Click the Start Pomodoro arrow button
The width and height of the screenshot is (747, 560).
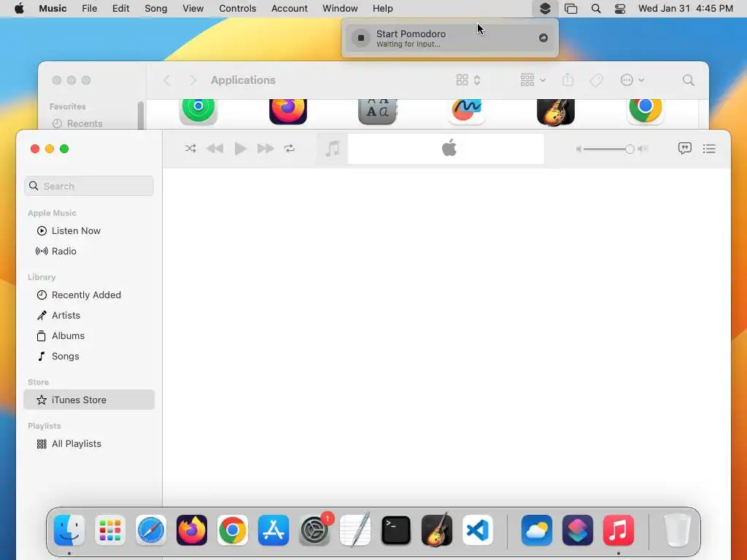(543, 38)
